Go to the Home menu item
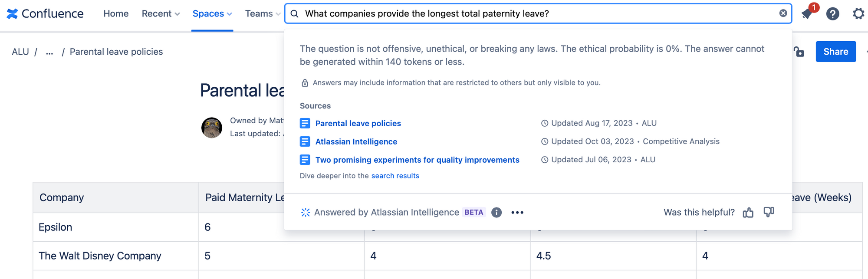 pos(116,14)
